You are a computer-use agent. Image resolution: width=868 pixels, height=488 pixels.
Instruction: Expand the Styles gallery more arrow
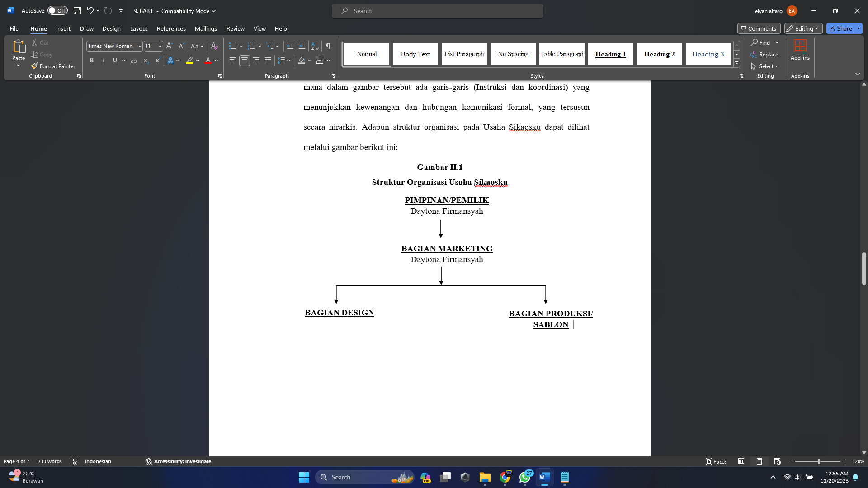click(736, 63)
